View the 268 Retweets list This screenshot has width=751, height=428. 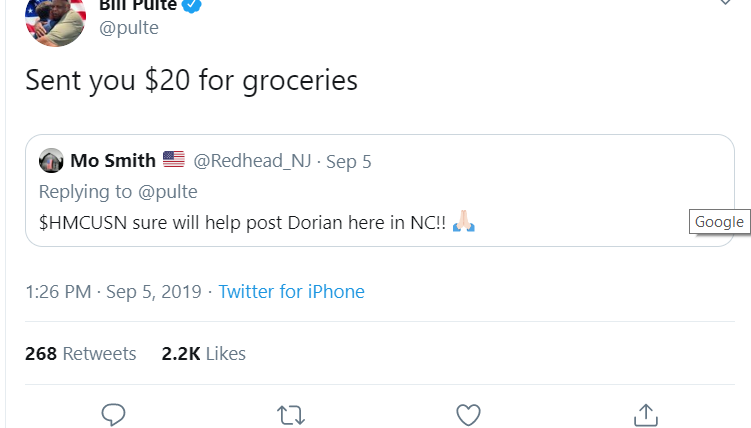[80, 353]
